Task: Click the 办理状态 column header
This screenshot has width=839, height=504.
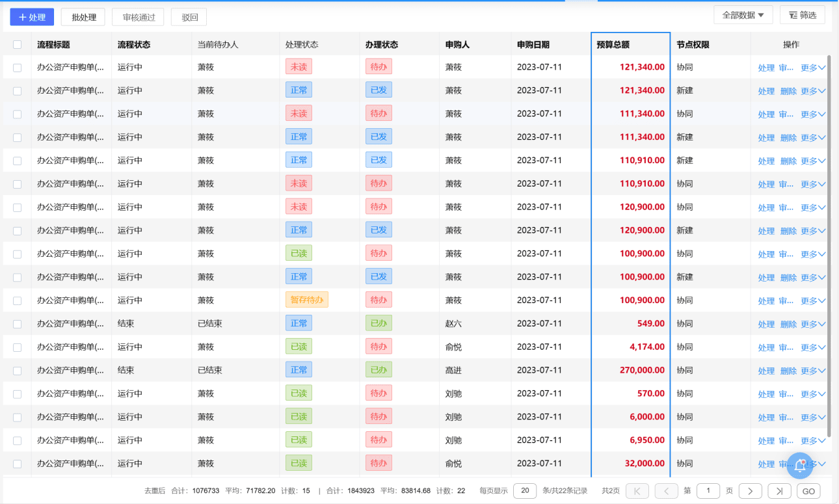Action: click(382, 45)
